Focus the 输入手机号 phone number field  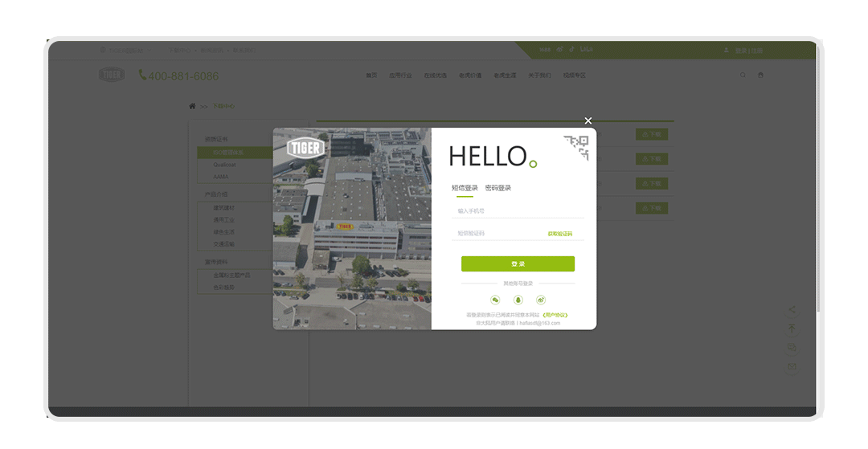click(x=518, y=210)
